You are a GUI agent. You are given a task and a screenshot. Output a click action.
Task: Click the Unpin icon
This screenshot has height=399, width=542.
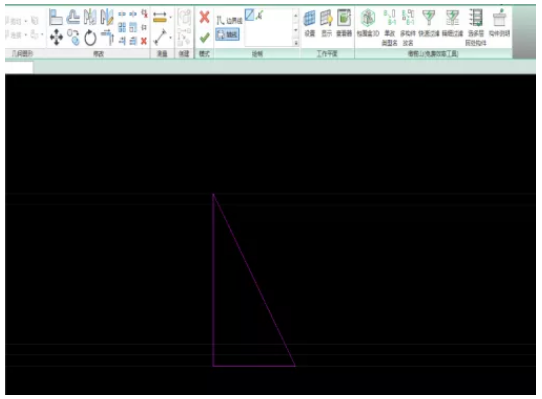144,14
